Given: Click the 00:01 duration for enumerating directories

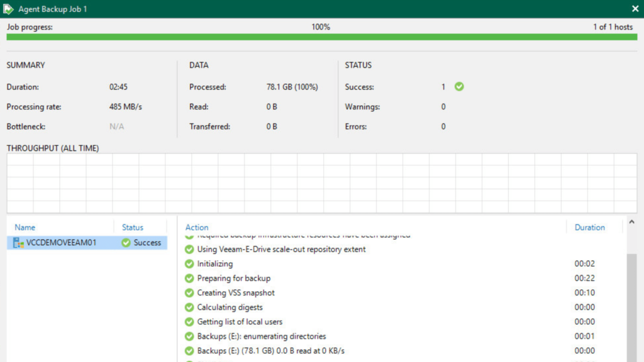Looking at the screenshot, I should [584, 336].
